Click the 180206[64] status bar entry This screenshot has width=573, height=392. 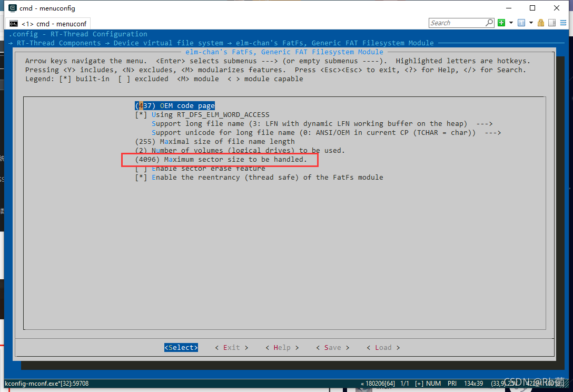coord(378,384)
